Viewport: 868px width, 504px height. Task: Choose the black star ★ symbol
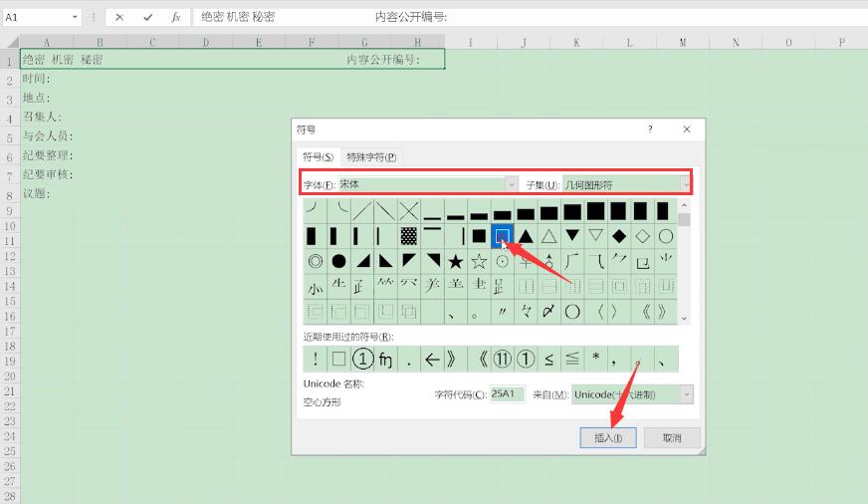(456, 261)
